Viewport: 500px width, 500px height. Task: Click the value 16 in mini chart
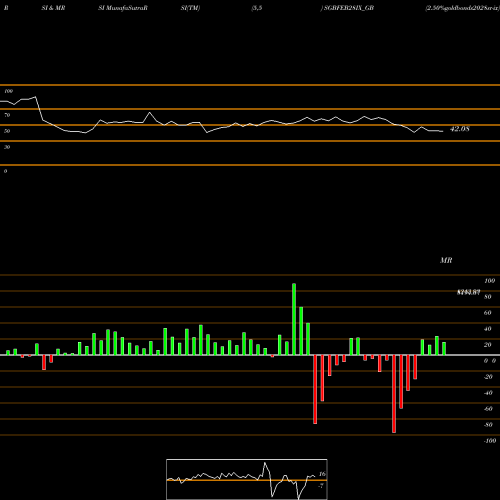(322, 474)
